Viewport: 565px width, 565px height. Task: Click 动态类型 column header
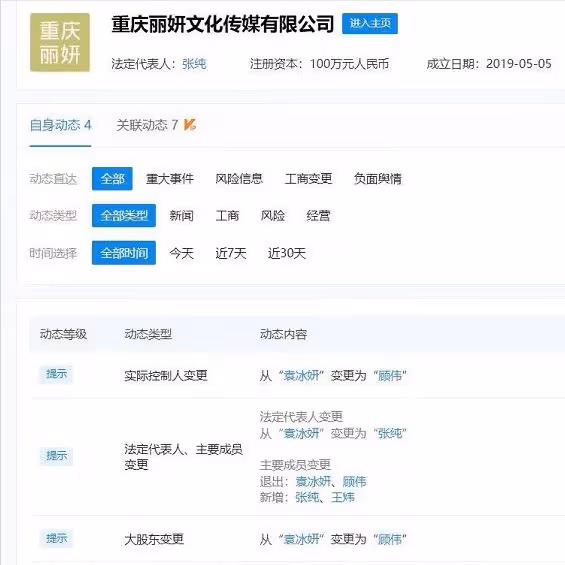[148, 334]
